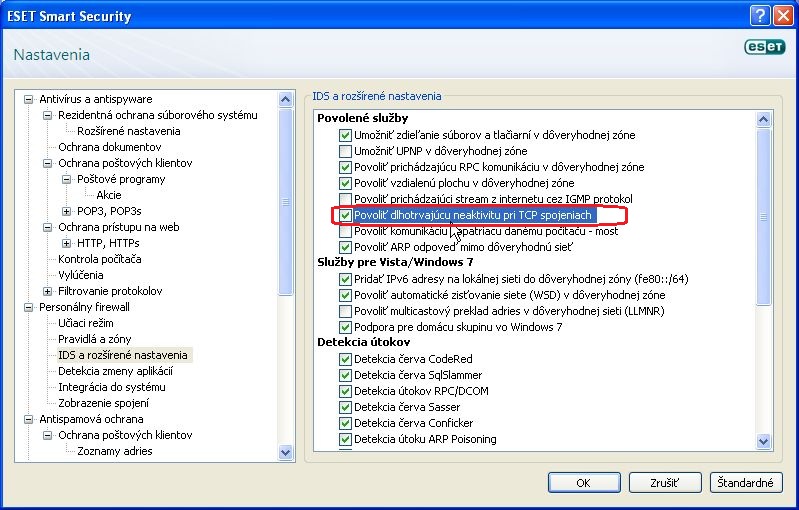Collapse the Antispamová ochrana node
The image size is (799, 510).
(x=29, y=419)
